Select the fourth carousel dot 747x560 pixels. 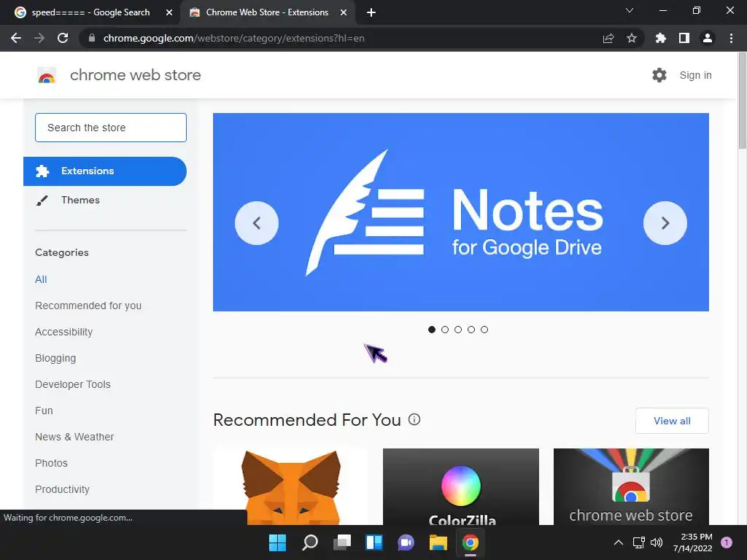click(x=471, y=330)
